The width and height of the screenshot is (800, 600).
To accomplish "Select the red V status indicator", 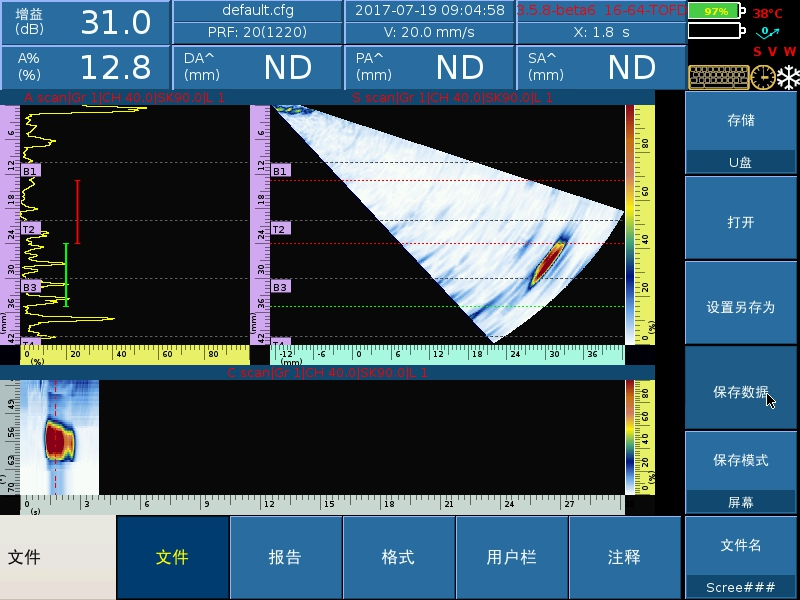I will pyautogui.click(x=772, y=50).
